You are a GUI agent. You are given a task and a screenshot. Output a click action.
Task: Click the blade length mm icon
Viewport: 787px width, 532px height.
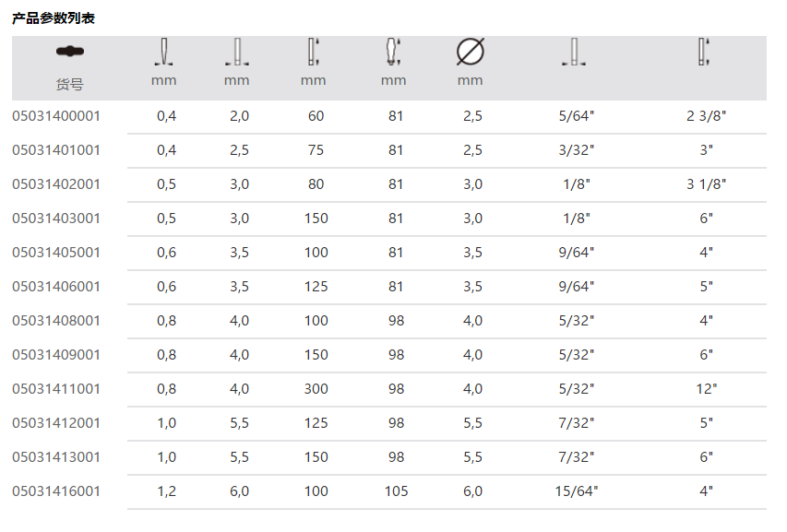[x=313, y=53]
